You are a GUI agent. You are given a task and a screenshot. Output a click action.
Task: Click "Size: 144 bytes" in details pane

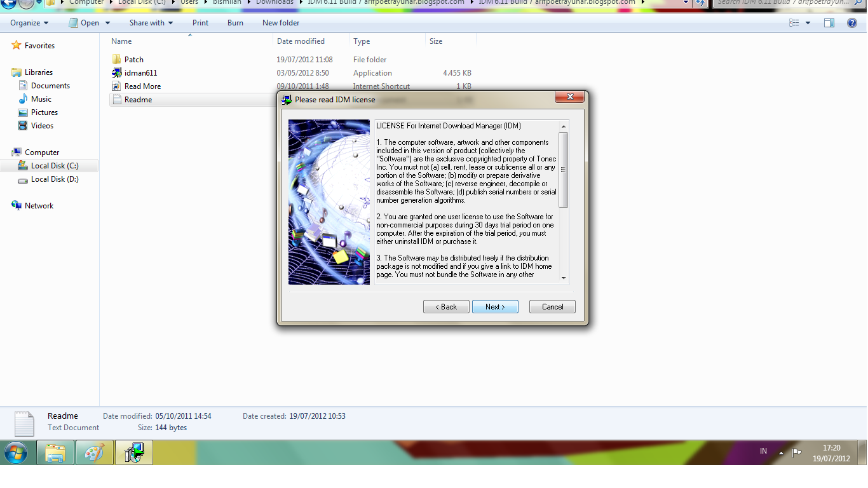(162, 428)
